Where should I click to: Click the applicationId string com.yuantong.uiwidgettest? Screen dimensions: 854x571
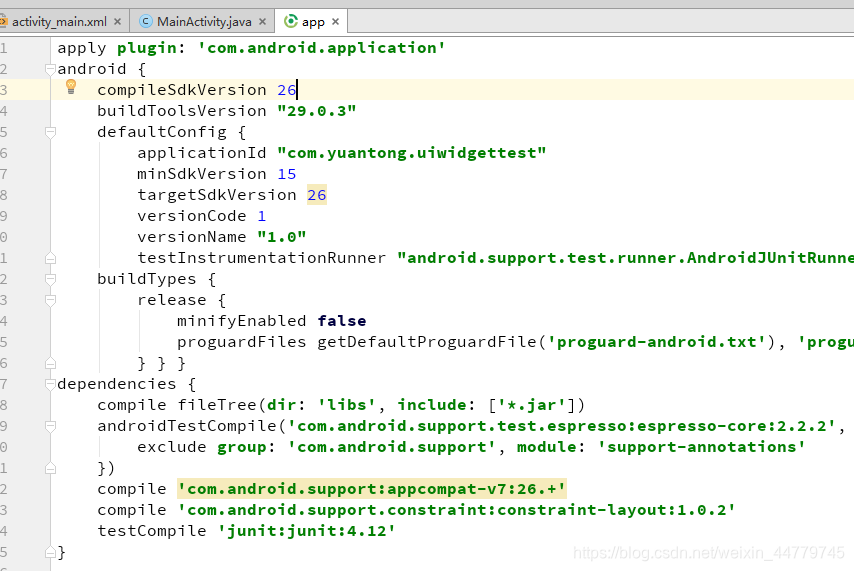click(x=412, y=153)
